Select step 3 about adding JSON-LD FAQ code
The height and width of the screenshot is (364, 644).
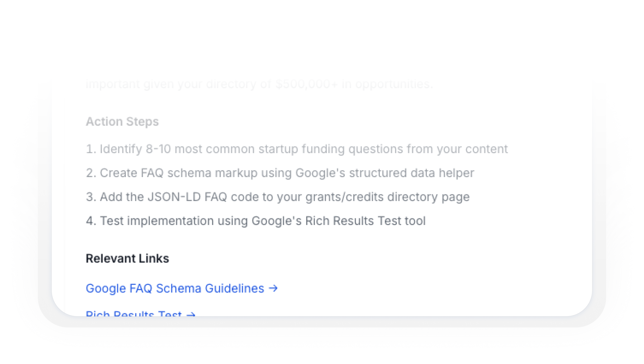pos(278,197)
